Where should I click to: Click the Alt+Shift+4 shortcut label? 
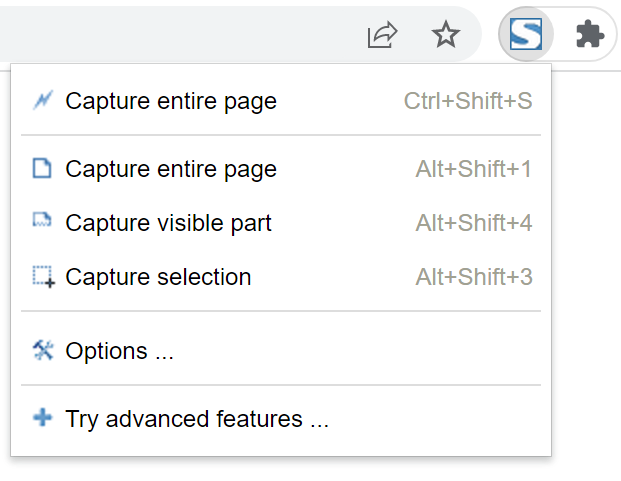coord(473,223)
